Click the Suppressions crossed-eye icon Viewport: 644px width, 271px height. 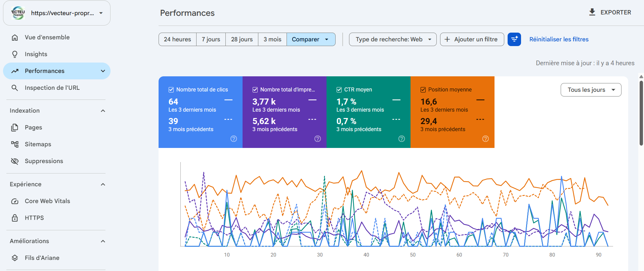15,161
